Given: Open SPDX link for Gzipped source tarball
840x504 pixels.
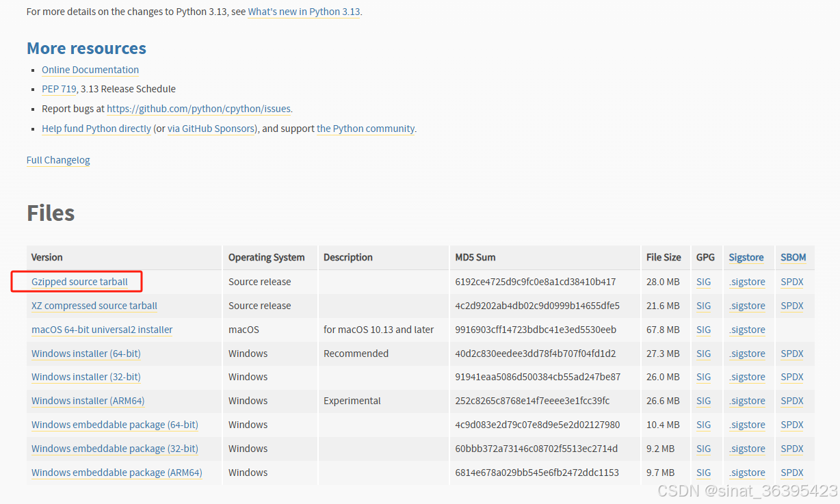Looking at the screenshot, I should tap(792, 282).
